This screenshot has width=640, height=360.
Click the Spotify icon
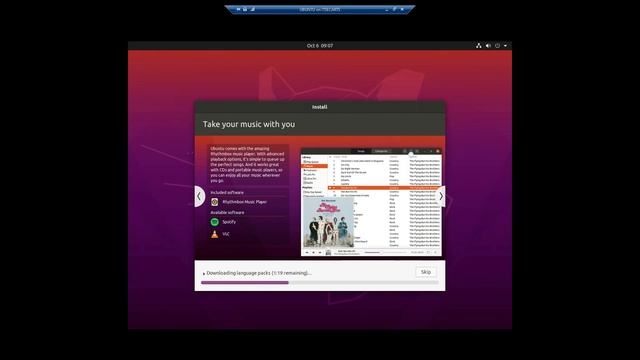[215, 222]
